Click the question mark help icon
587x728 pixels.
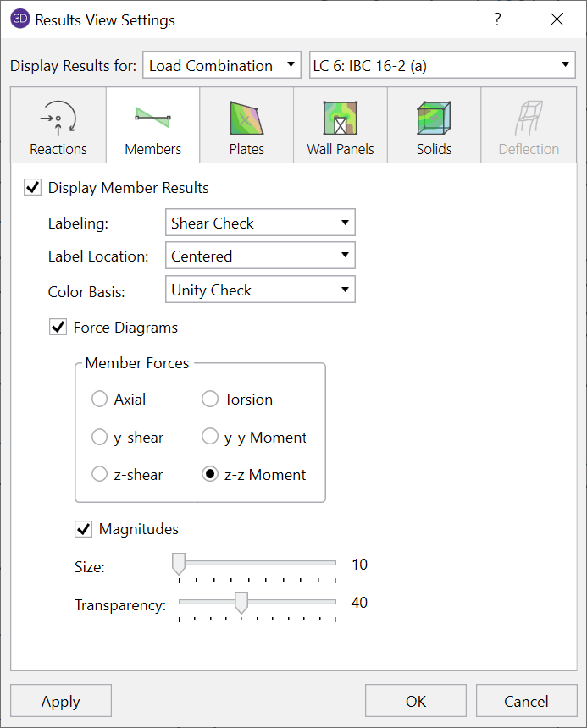pos(497,19)
